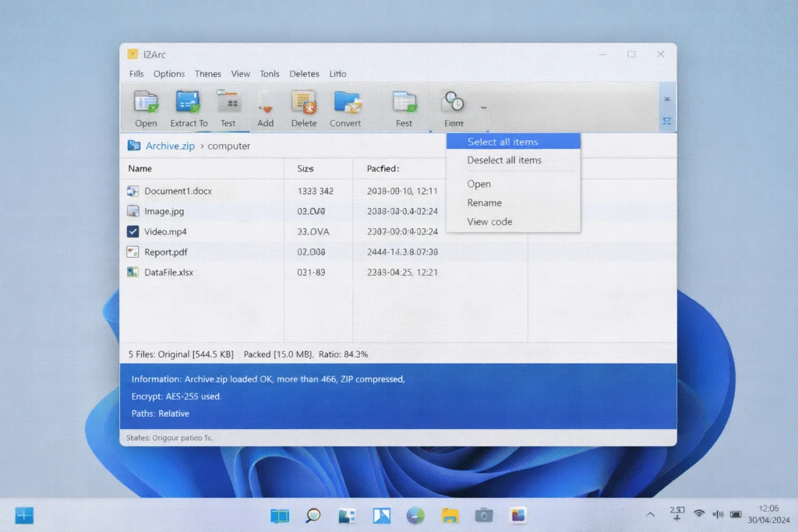Open File Explorer from the taskbar
This screenshot has height=532, width=798.
tap(450, 515)
